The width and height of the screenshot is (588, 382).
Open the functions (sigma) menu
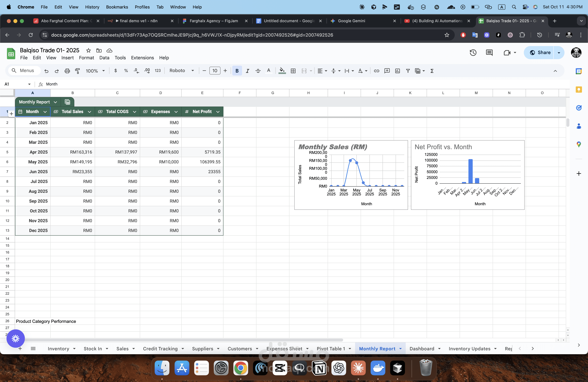tap(432, 71)
